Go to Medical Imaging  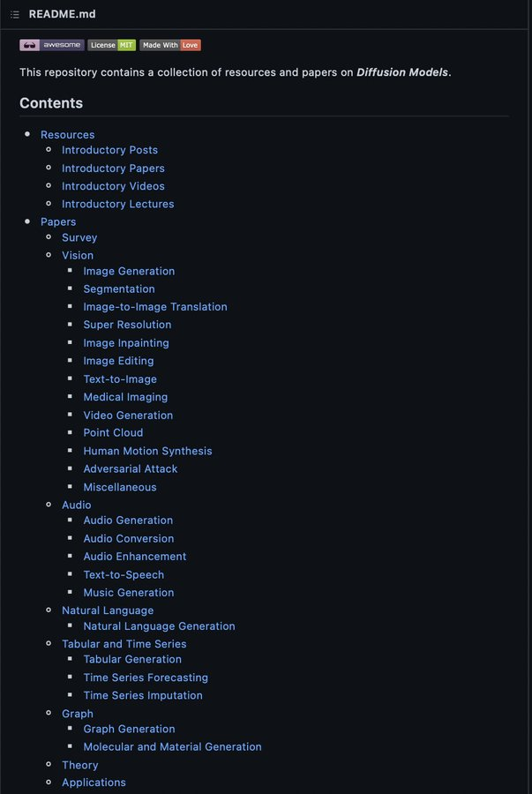coord(125,397)
